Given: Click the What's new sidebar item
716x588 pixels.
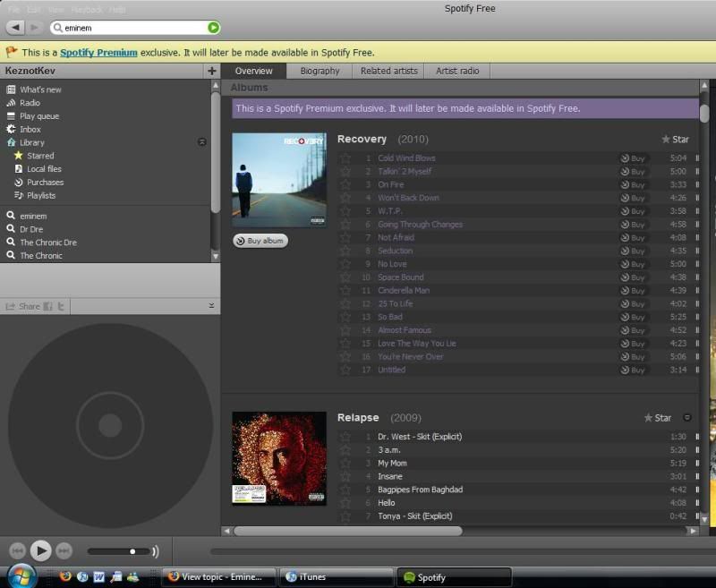Looking at the screenshot, I should (40, 89).
